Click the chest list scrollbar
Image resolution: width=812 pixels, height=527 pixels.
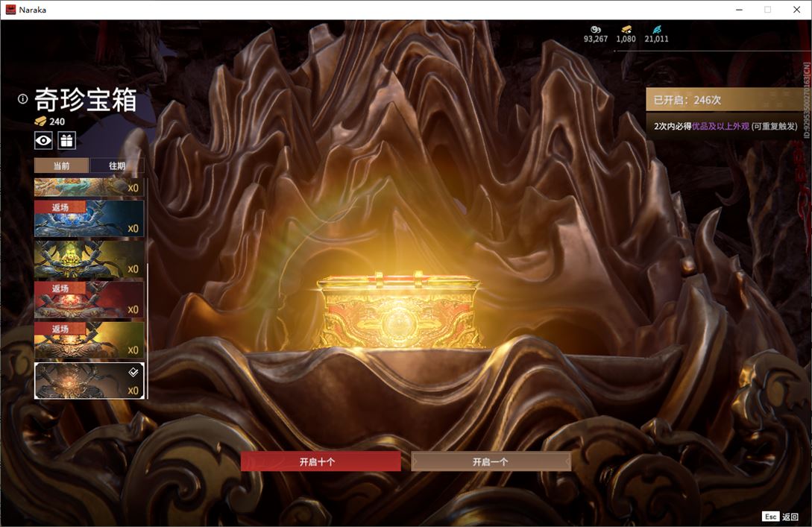point(148,331)
